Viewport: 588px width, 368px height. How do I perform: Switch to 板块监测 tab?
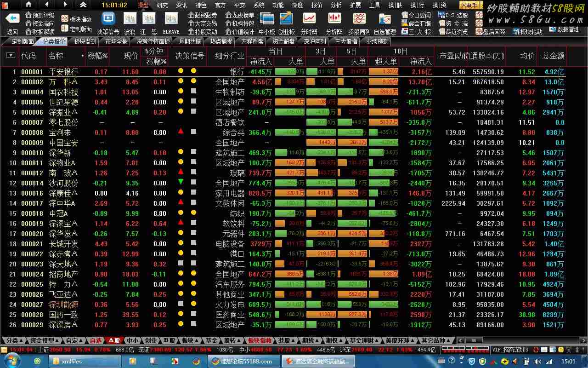click(85, 41)
